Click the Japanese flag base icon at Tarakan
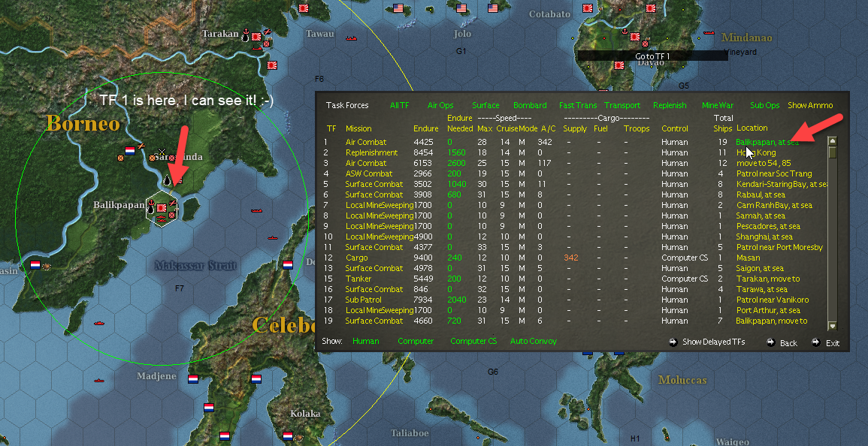The width and height of the screenshot is (868, 446). [x=256, y=37]
